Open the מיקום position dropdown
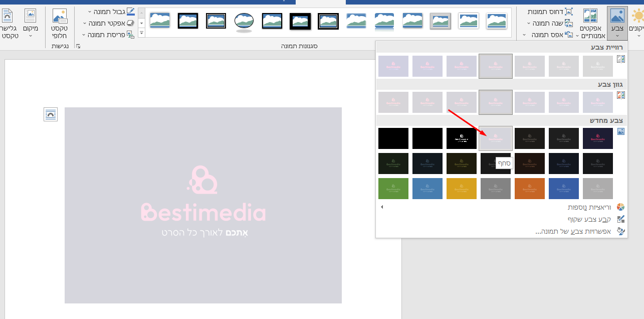 (30, 23)
